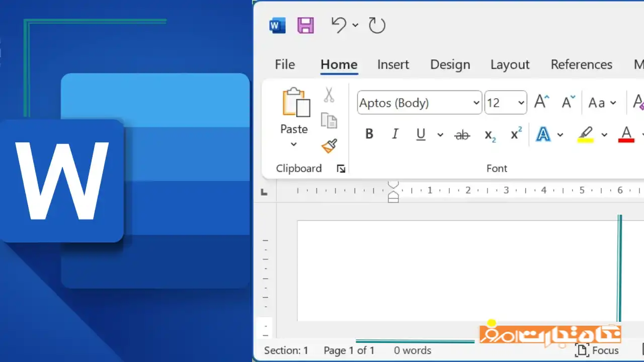Screen dimensions: 644x362
Task: Switch to the Insert tab
Action: coord(393,64)
